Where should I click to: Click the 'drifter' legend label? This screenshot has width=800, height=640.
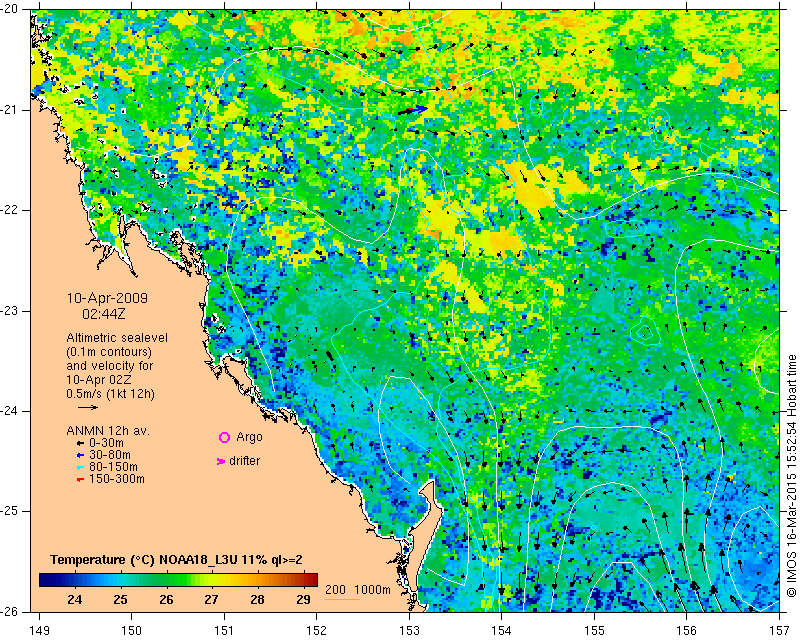(x=244, y=461)
